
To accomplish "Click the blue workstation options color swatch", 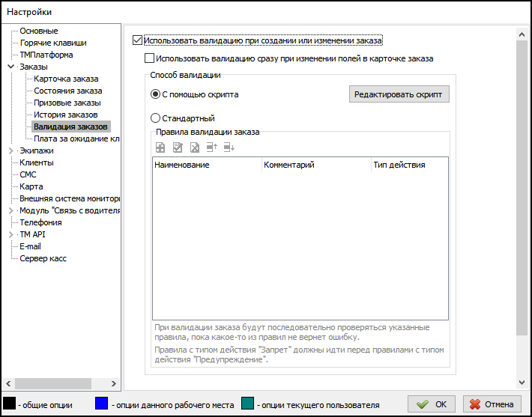I will (x=102, y=404).
